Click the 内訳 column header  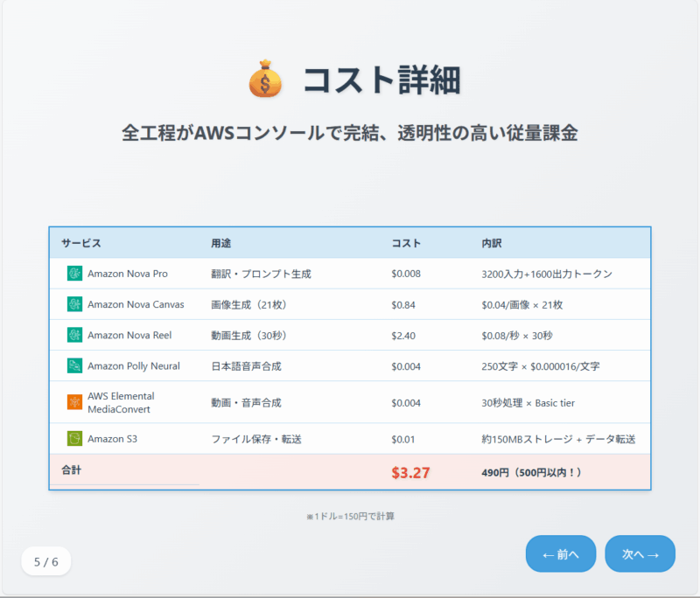[492, 243]
